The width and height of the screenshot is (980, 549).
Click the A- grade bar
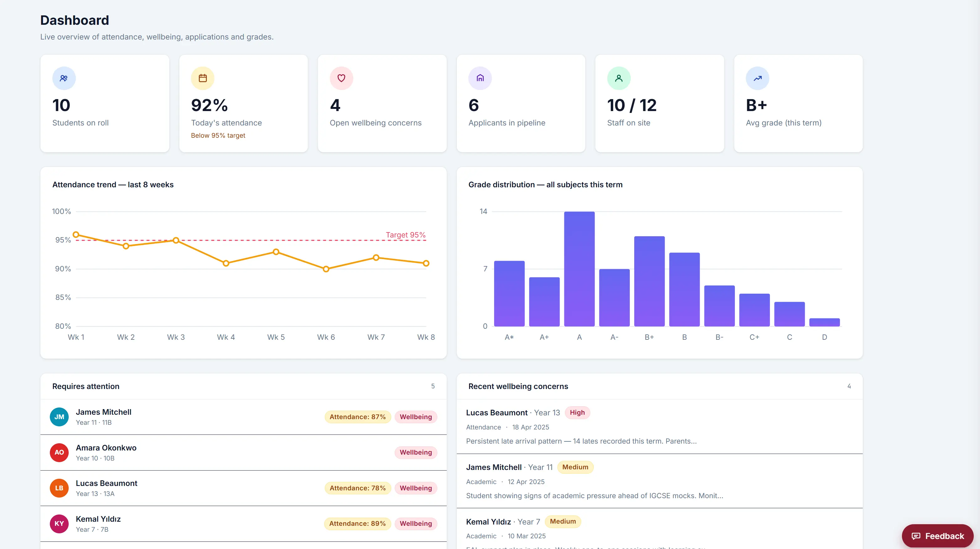(614, 298)
